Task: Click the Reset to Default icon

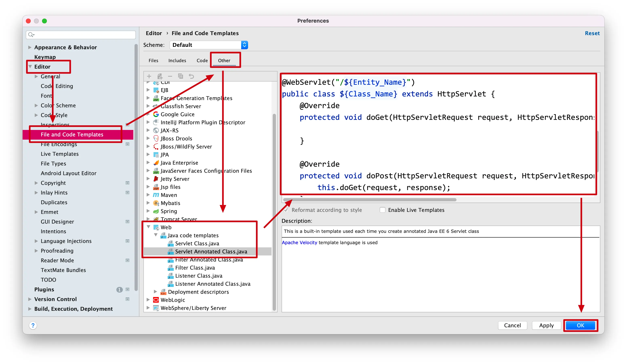Action: point(191,76)
